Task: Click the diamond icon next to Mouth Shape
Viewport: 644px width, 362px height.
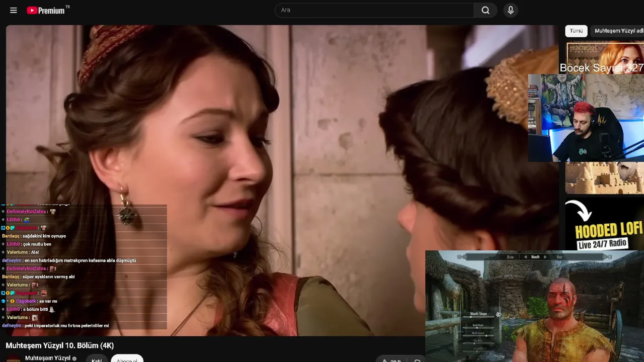Action: 499,314
